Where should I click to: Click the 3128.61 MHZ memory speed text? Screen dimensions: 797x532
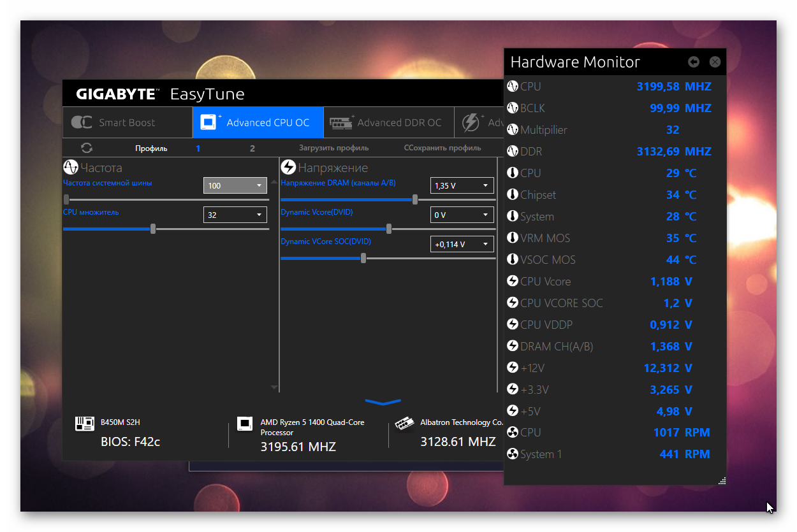(x=458, y=441)
